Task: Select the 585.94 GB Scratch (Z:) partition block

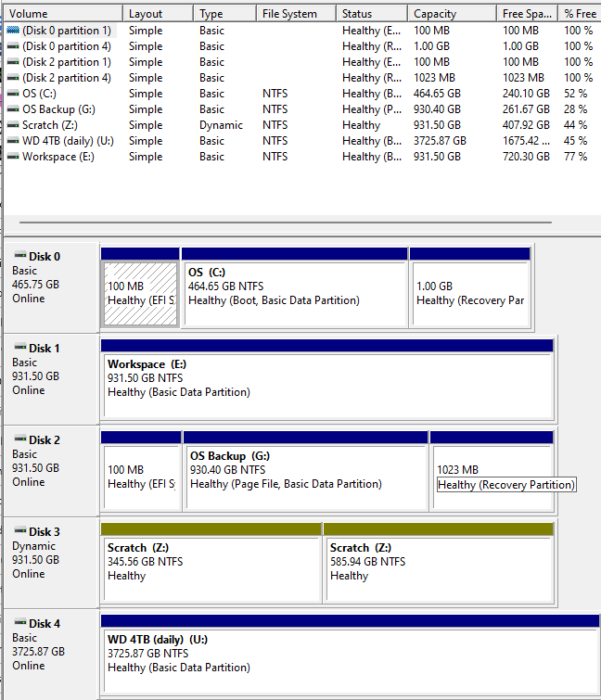Action: click(439, 567)
